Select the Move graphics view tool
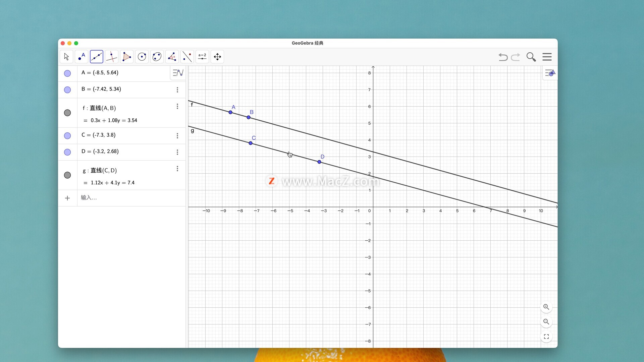The width and height of the screenshot is (644, 362). [x=217, y=57]
